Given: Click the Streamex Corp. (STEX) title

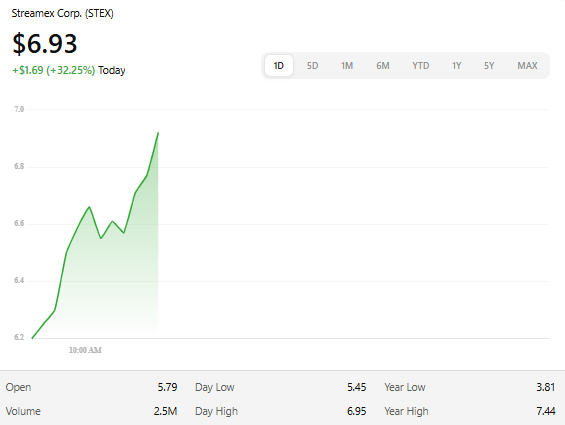Looking at the screenshot, I should click(x=62, y=13).
